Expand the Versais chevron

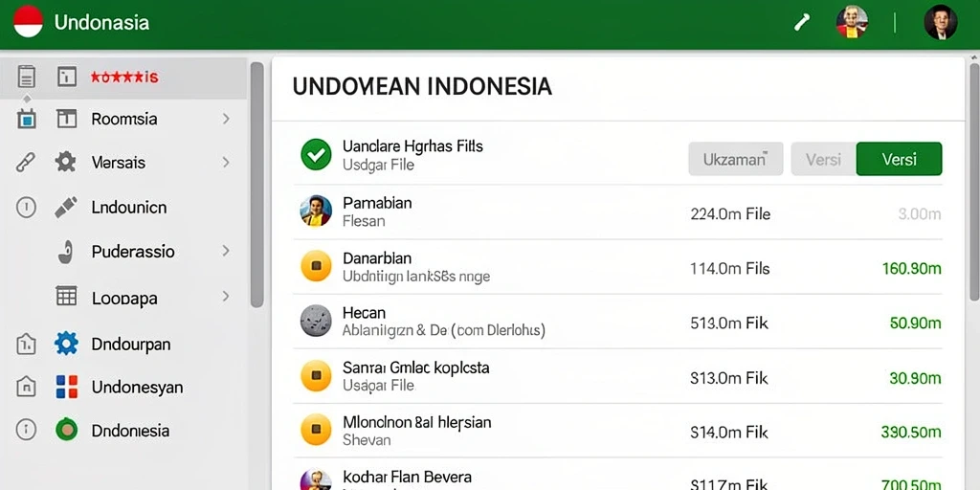click(x=226, y=163)
